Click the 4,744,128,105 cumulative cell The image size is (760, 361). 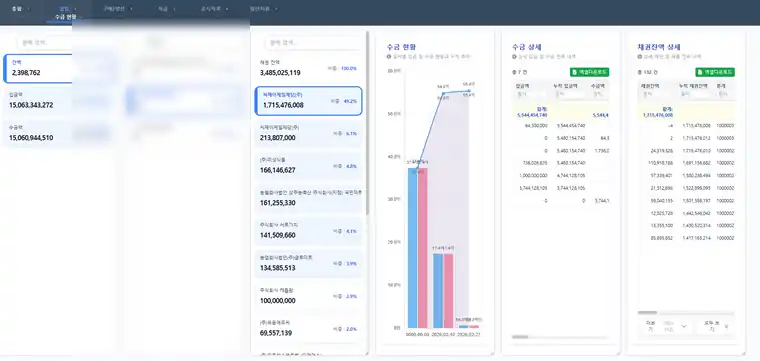pyautogui.click(x=571, y=175)
